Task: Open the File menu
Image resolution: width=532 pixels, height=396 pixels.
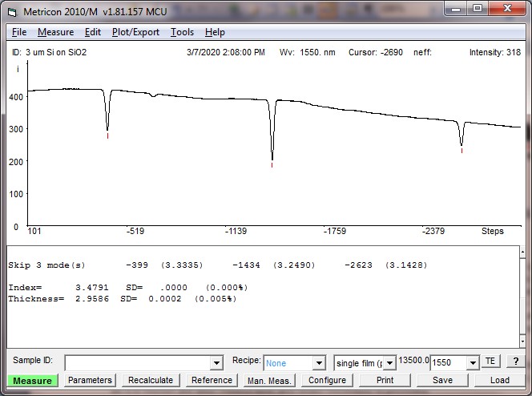Action: tap(19, 32)
